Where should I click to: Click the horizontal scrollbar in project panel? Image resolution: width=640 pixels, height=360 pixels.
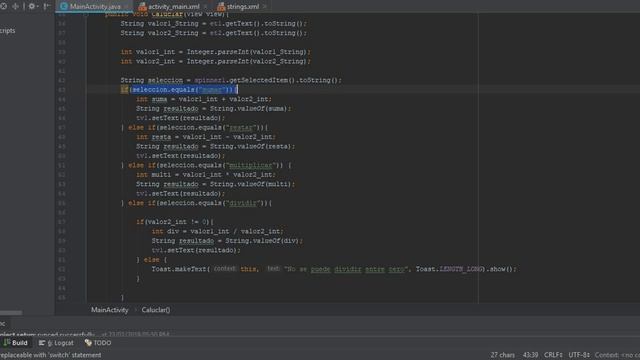coord(11,313)
